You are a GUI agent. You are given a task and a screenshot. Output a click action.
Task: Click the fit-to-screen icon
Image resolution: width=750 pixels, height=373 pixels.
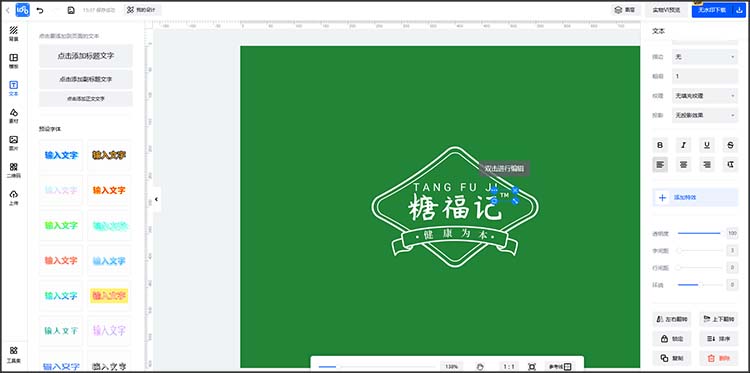tap(531, 367)
